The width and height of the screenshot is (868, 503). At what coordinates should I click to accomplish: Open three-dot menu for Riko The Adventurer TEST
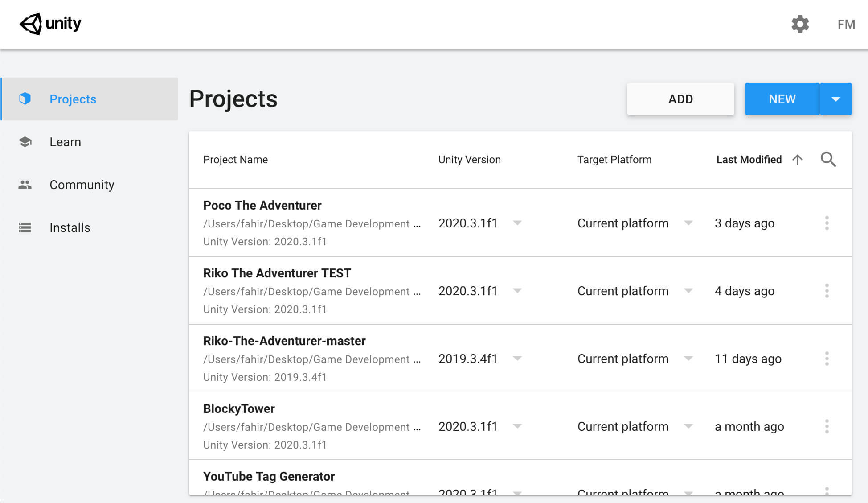tap(827, 291)
